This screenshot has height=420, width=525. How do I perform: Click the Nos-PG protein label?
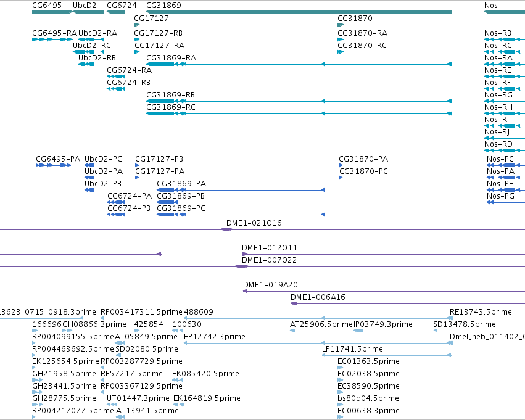[500, 196]
